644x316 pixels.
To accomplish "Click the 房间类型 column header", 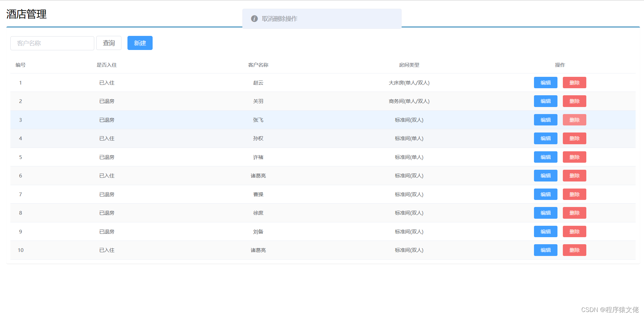I will pos(409,65).
